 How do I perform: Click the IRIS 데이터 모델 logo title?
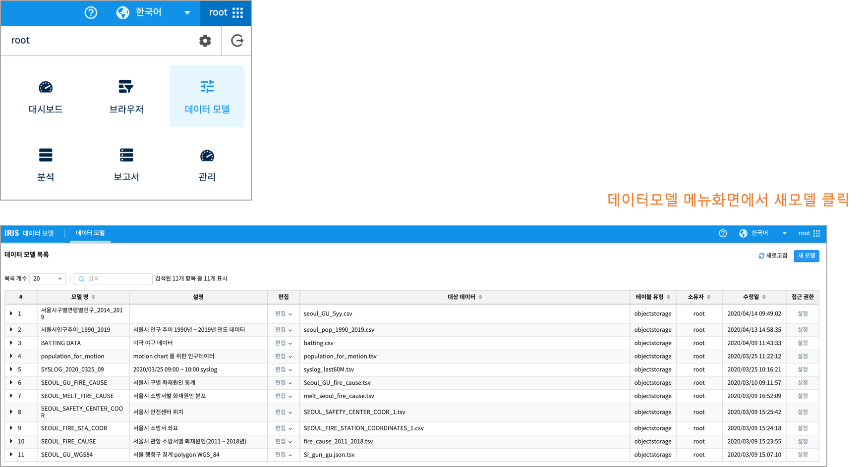coord(29,233)
